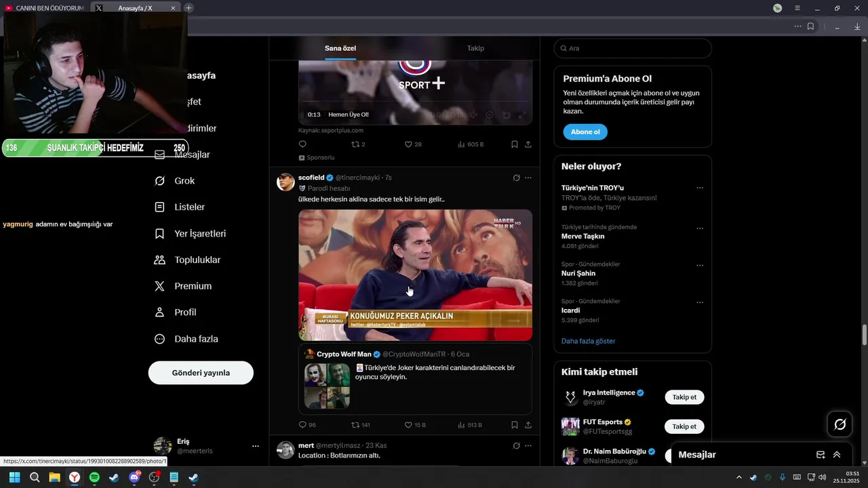Screen dimensions: 868x488
Task: Open Merve Taşkın trending topic
Action: click(583, 237)
